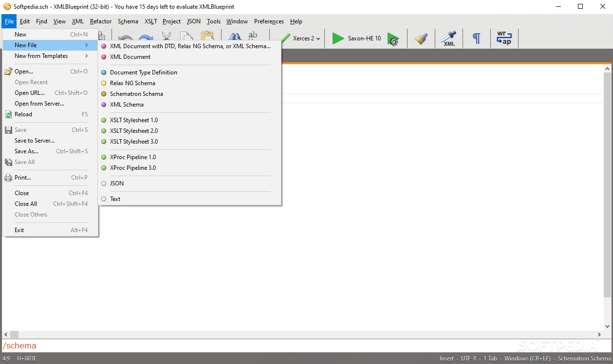Click pink dot beside XML Document with DTD

(104, 46)
